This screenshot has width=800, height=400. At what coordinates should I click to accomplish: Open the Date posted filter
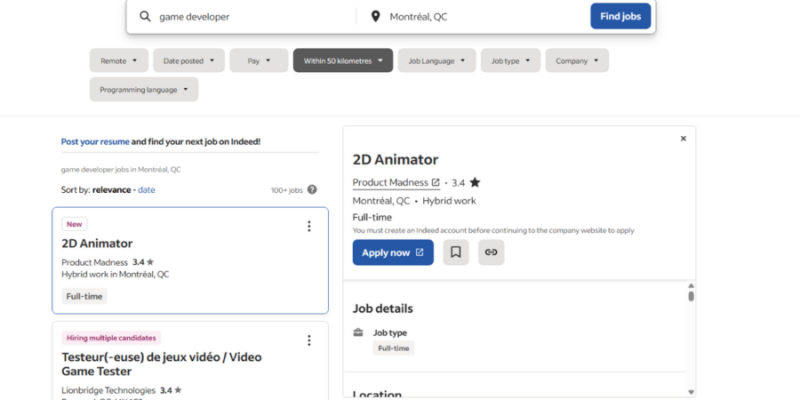click(189, 61)
